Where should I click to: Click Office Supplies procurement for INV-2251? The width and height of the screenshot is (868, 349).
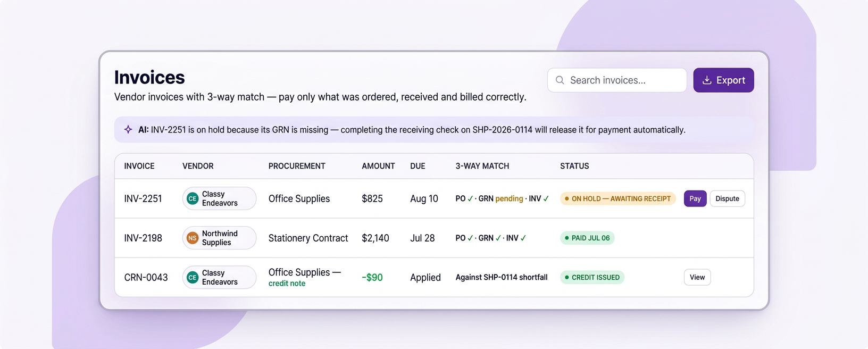pos(299,198)
